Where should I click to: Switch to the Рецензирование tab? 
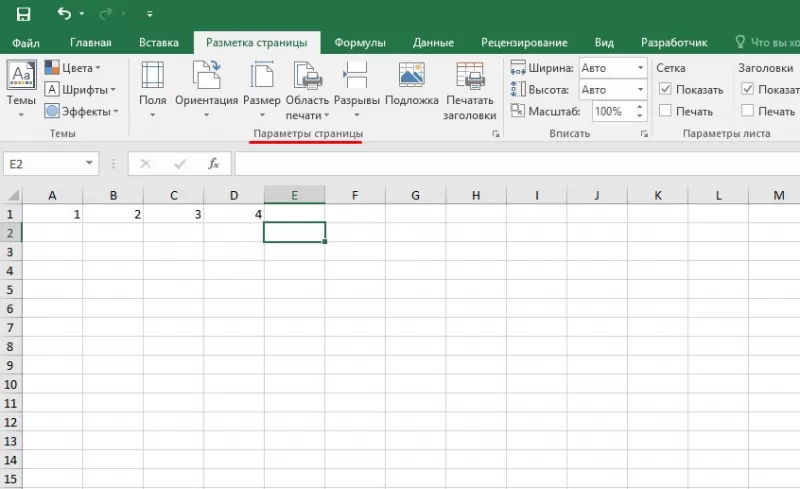(524, 43)
